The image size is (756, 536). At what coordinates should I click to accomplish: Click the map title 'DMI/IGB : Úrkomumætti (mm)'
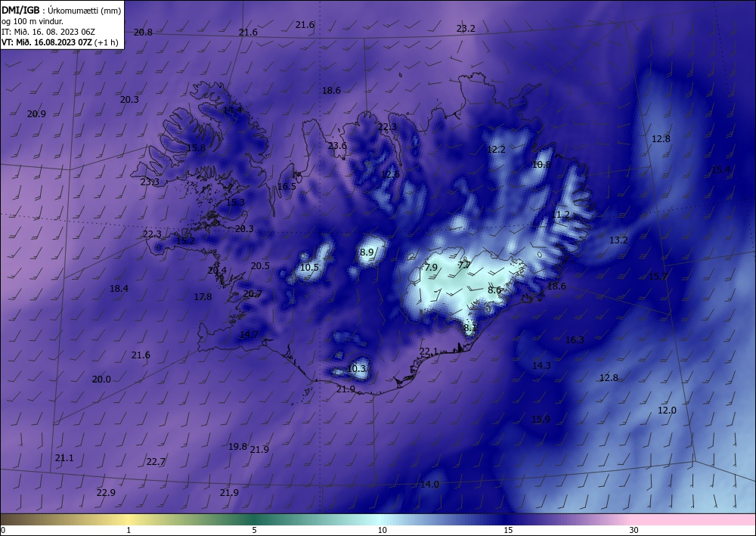point(61,11)
